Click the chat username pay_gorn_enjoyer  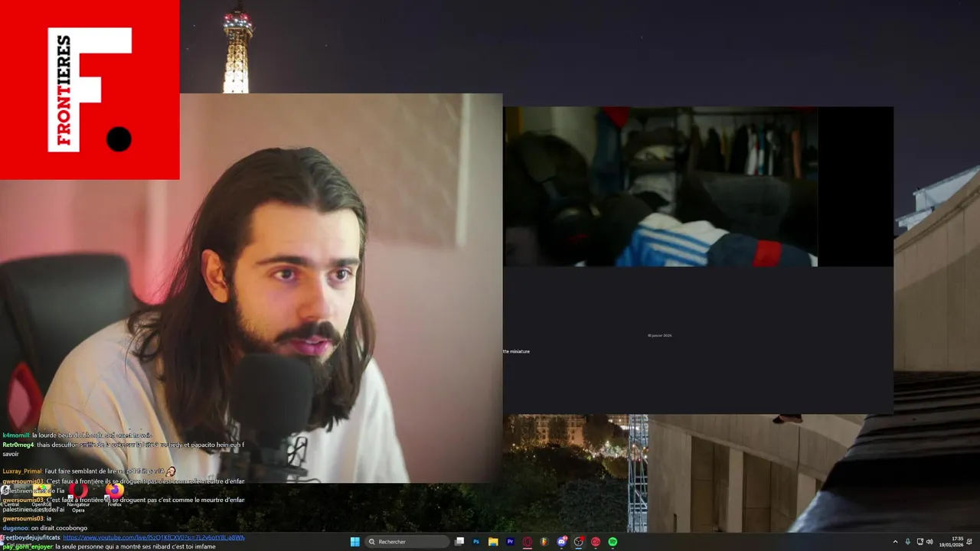28,547
